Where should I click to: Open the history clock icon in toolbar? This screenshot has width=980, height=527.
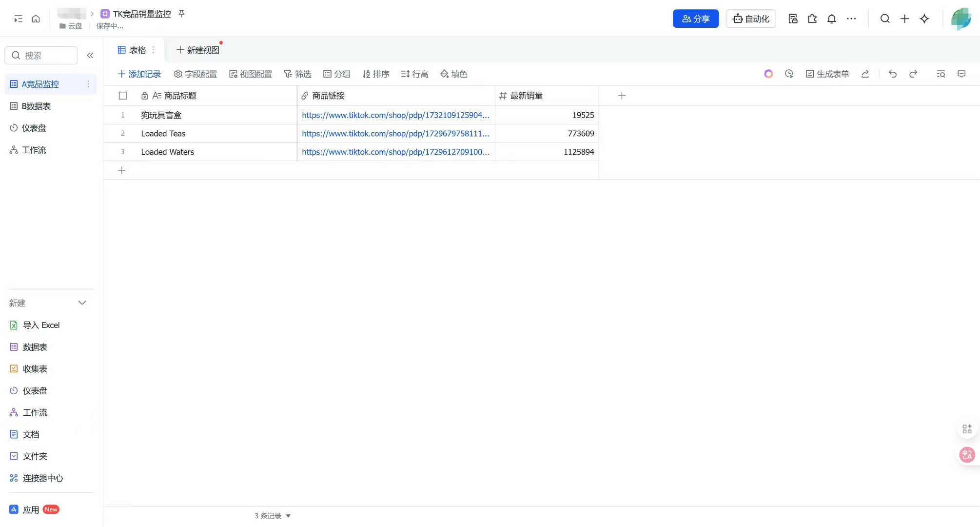[789, 74]
